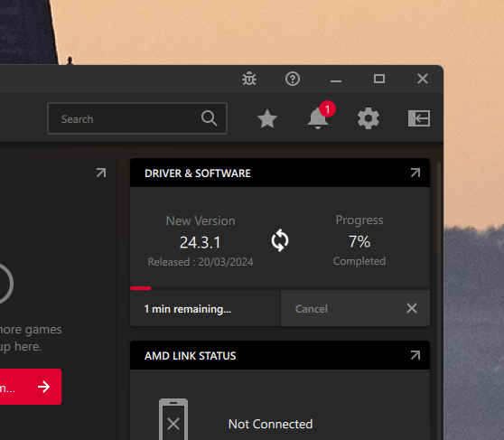Click the 7% progress value
Screen dimensions: 504x440
coord(359,241)
